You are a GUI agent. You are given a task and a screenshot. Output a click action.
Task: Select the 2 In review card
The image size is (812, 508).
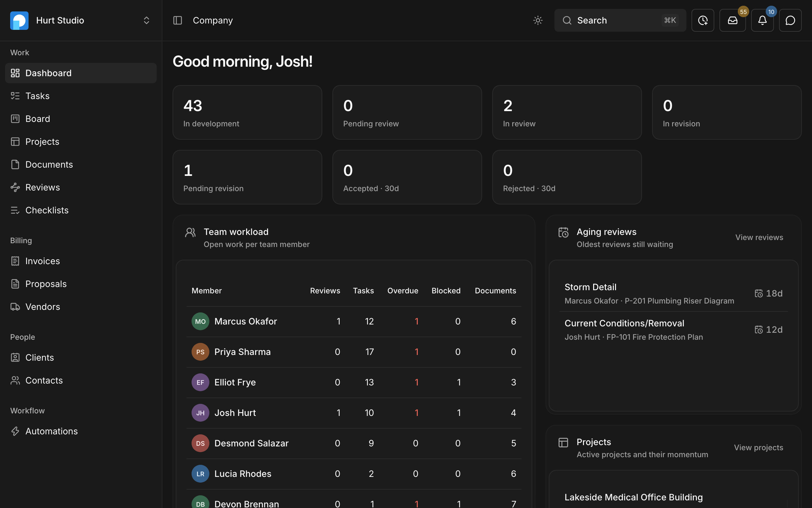[x=567, y=112]
